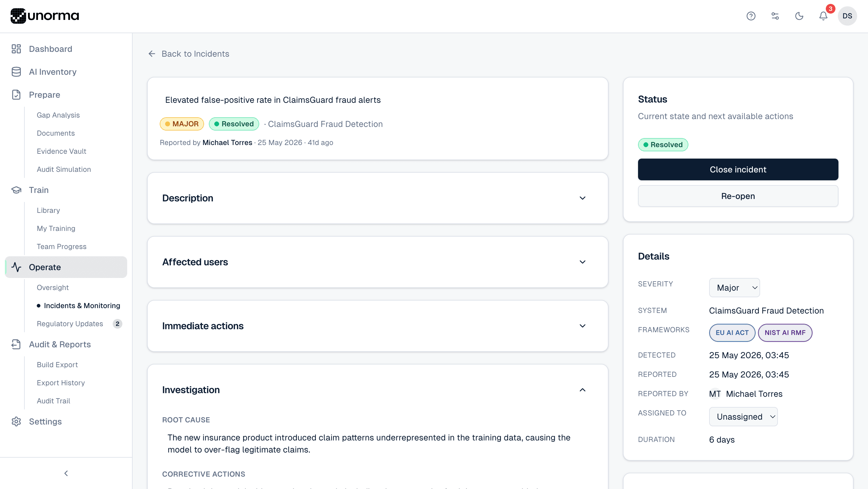868x489 pixels.
Task: Expand the Affected users chevron
Action: (x=582, y=262)
